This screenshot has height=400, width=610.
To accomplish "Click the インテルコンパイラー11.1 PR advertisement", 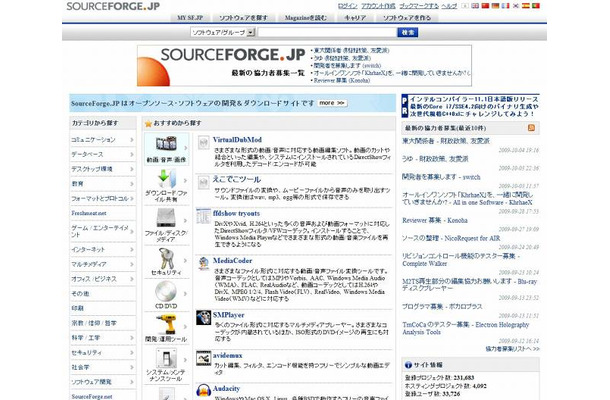I will pyautogui.click(x=470, y=106).
